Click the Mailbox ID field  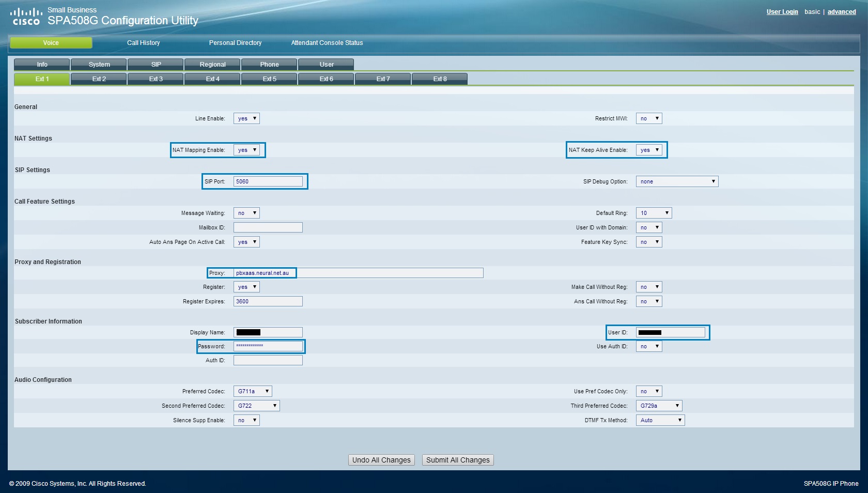(268, 227)
